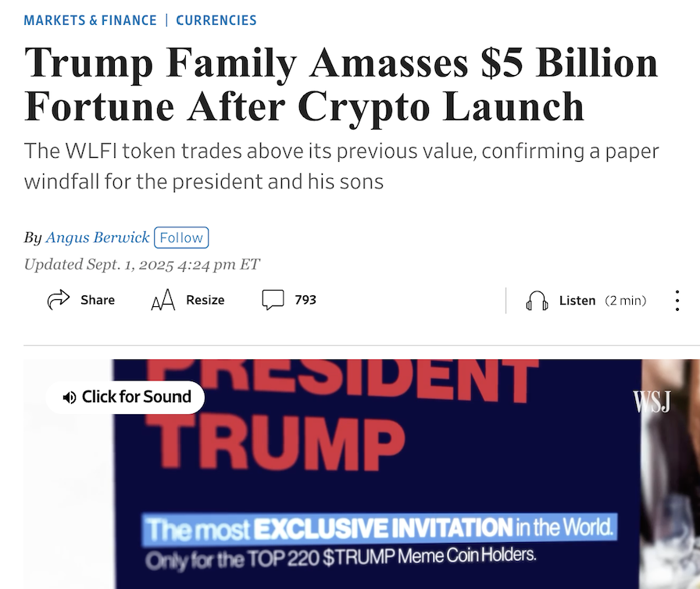Click the Angus Berwick author link
This screenshot has height=589, width=700.
coord(97,237)
